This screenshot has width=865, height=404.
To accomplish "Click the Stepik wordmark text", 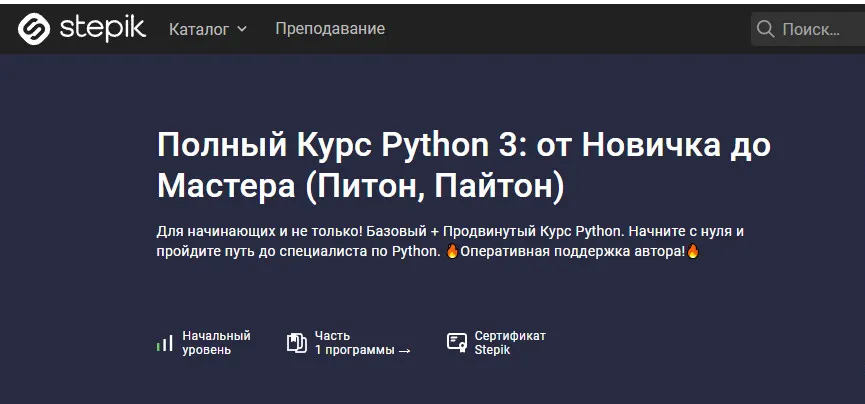I will click(x=102, y=28).
